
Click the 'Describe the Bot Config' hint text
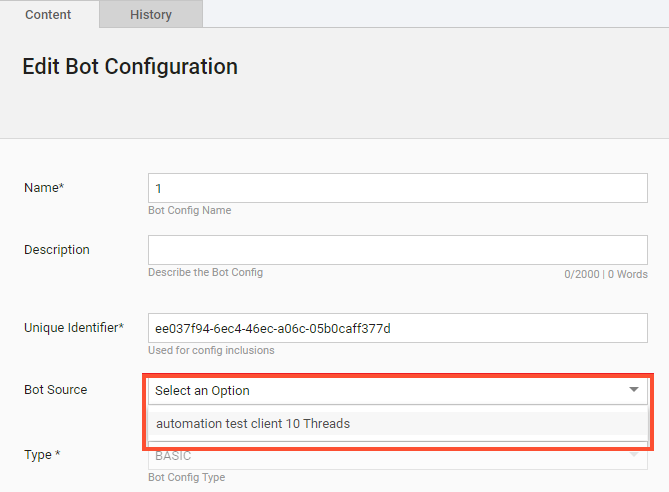coord(205,272)
